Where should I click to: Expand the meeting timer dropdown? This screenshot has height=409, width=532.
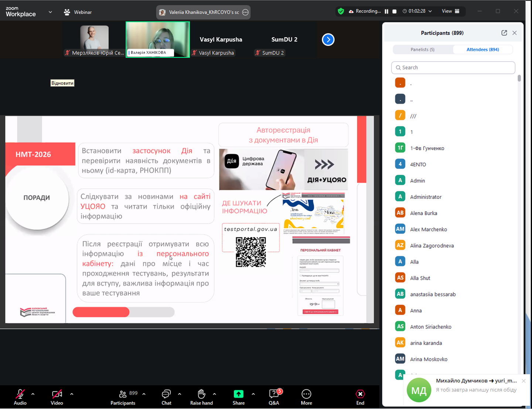430,11
